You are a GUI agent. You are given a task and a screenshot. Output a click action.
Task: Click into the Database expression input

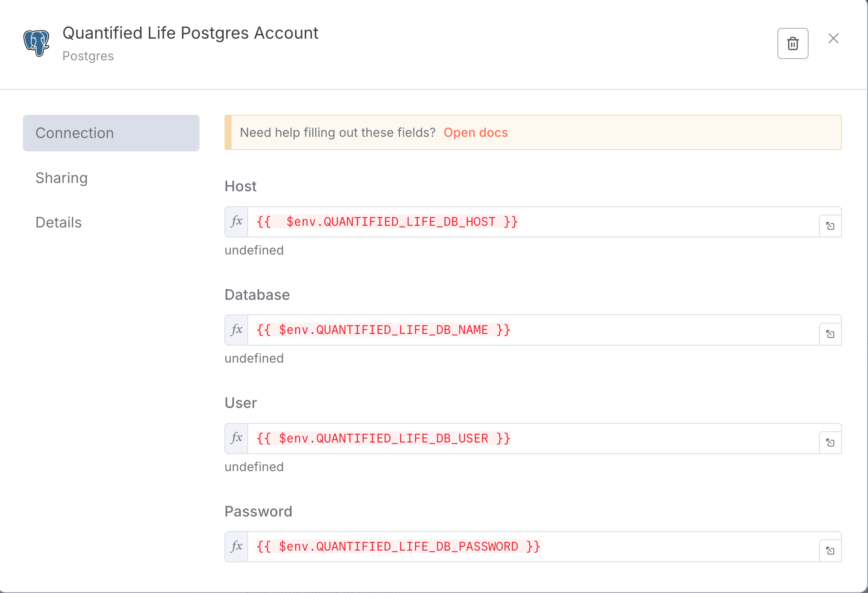pyautogui.click(x=532, y=330)
